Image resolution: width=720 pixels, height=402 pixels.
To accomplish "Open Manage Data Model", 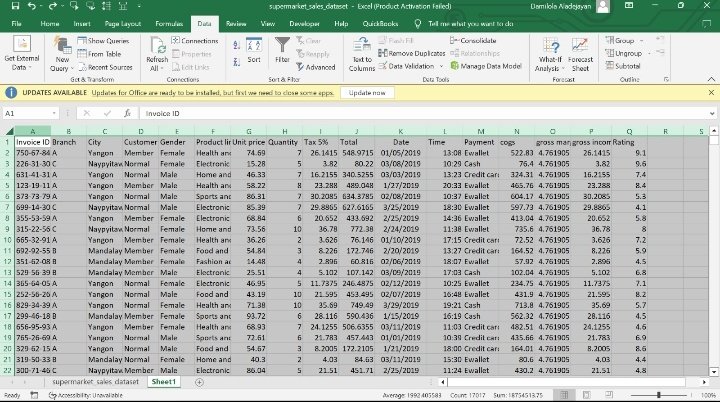I will pos(486,66).
